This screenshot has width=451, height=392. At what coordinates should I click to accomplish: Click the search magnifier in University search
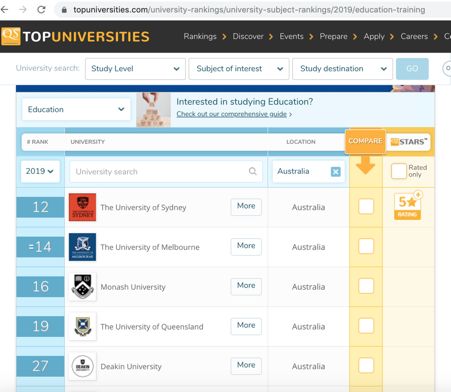pyautogui.click(x=253, y=171)
